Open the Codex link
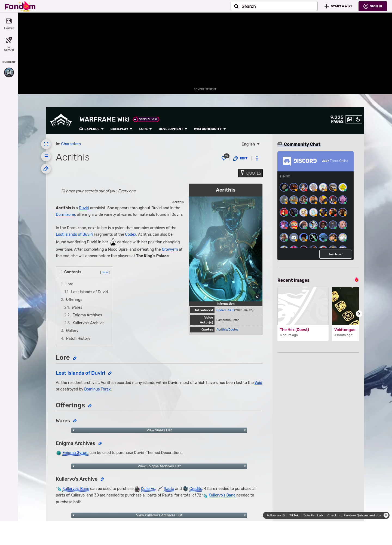Image resolution: width=392 pixels, height=545 pixels. coord(131,234)
